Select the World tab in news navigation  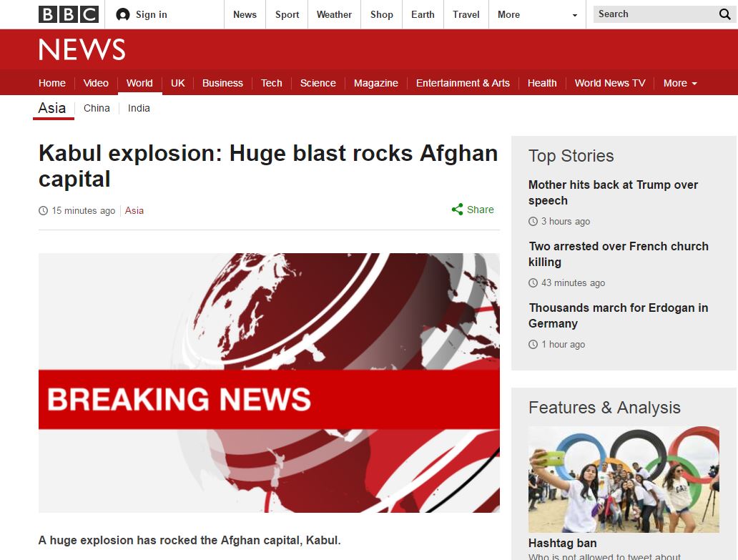(139, 83)
